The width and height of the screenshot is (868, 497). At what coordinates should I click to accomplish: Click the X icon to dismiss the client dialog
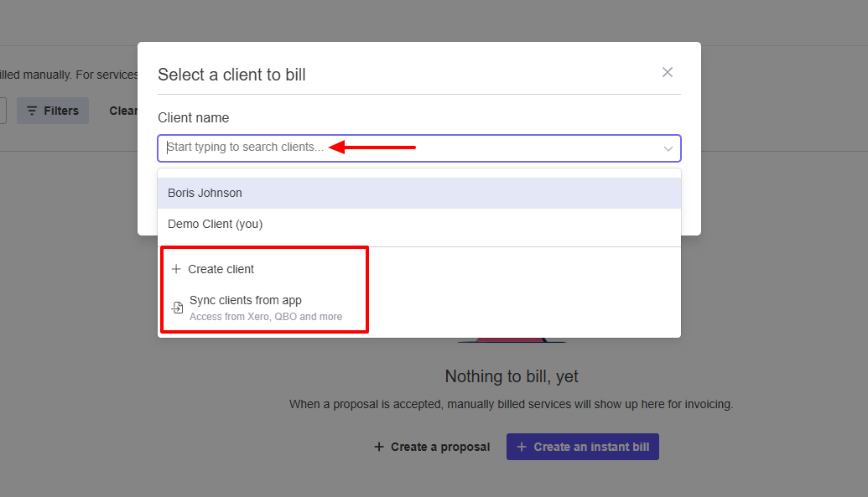click(x=667, y=72)
